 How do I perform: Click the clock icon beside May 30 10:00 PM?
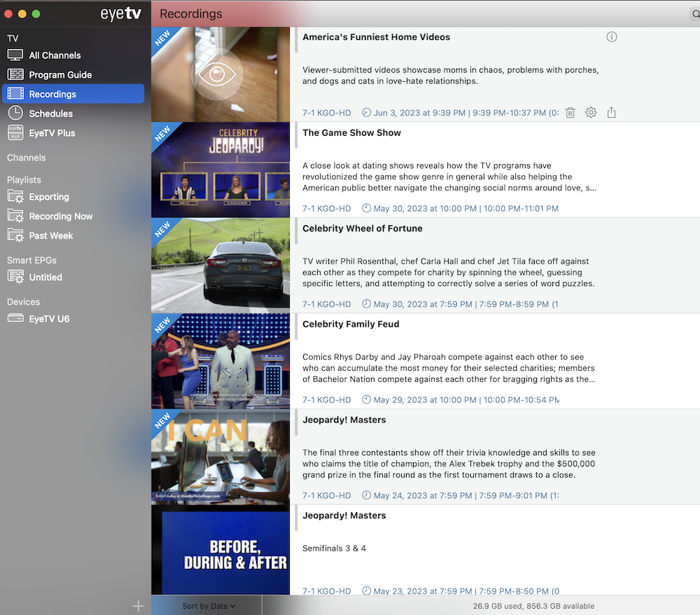pos(366,208)
